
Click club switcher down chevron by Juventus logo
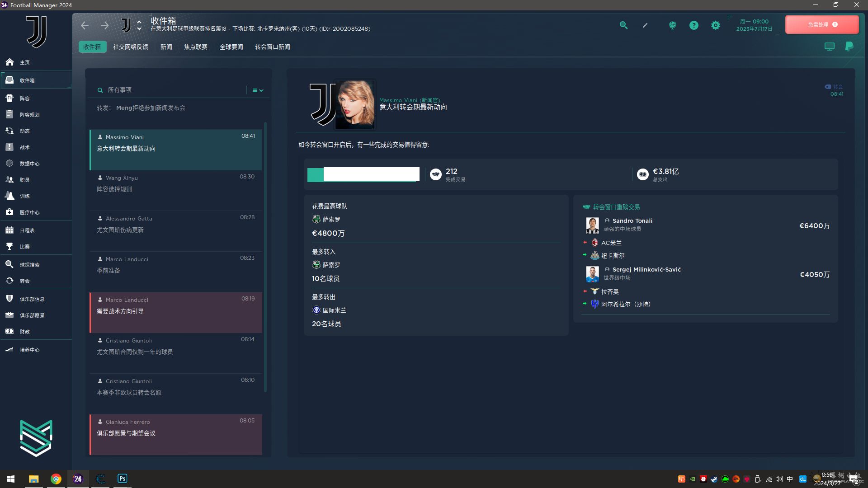point(139,29)
